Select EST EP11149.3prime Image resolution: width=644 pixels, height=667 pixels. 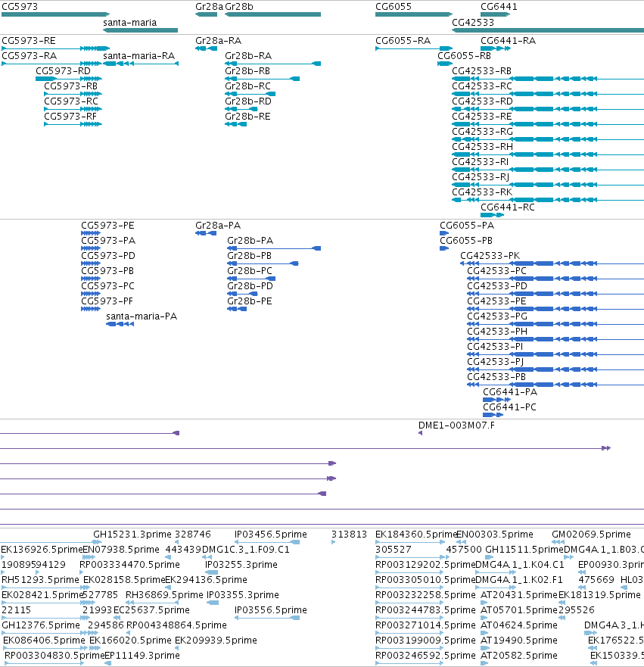108,663
